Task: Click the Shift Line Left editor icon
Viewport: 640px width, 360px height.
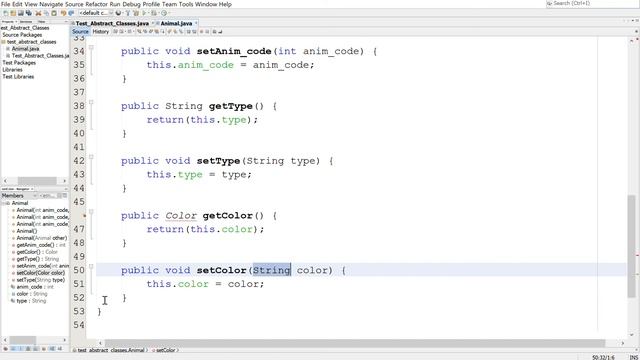Action: click(x=188, y=31)
